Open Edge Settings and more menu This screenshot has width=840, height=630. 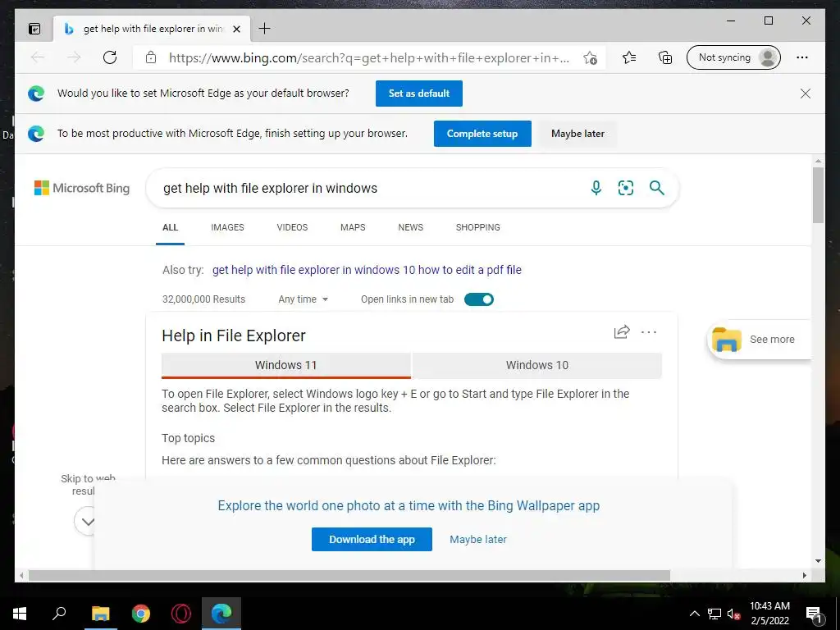(x=802, y=57)
